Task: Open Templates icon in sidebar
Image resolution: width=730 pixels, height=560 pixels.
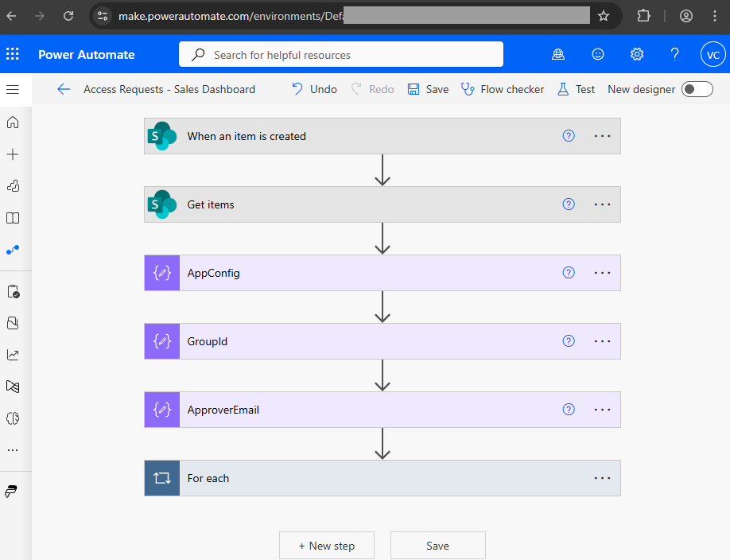Action: click(x=13, y=186)
